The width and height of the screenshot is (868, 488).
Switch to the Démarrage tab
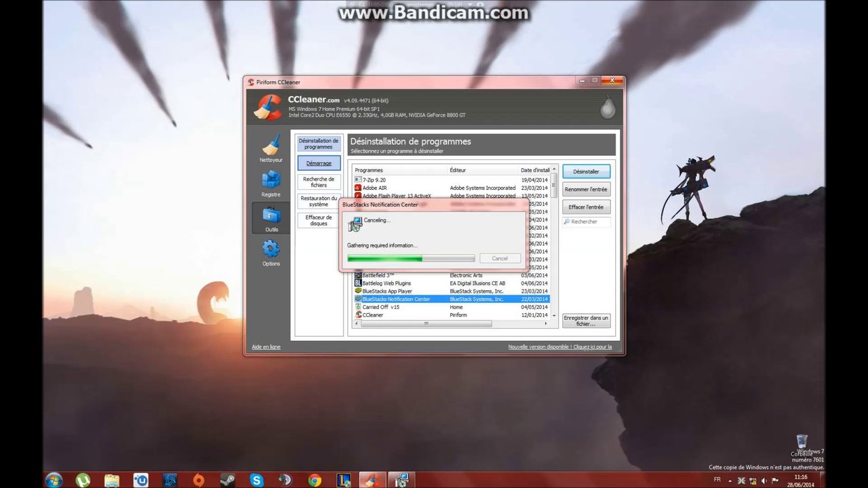click(x=319, y=163)
